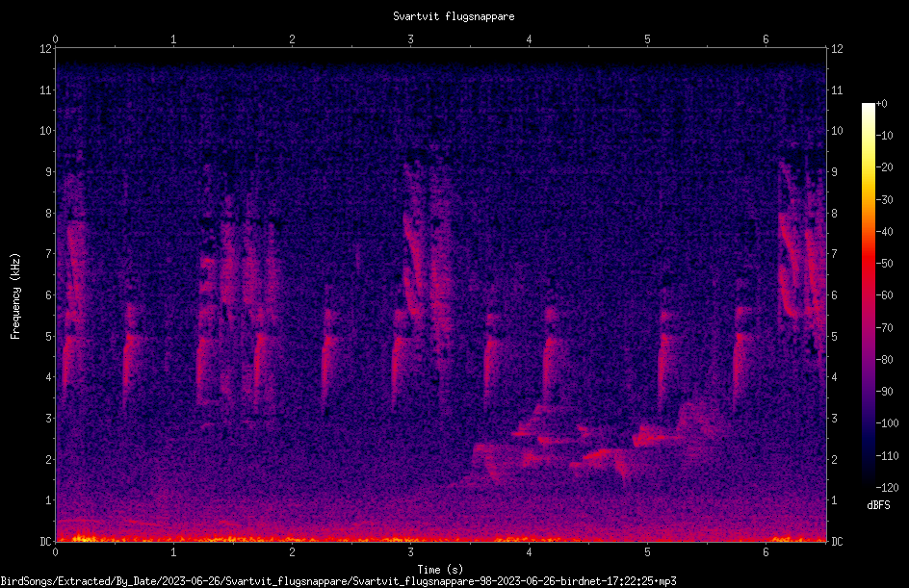Click 'DC' on the left frequency axis
909x588 pixels.
click(x=46, y=541)
